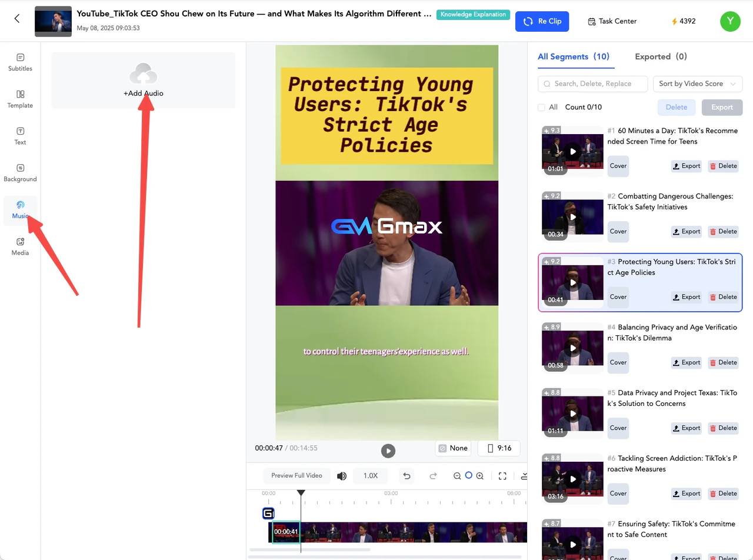
Task: Click Cover for segment #2
Action: [618, 231]
